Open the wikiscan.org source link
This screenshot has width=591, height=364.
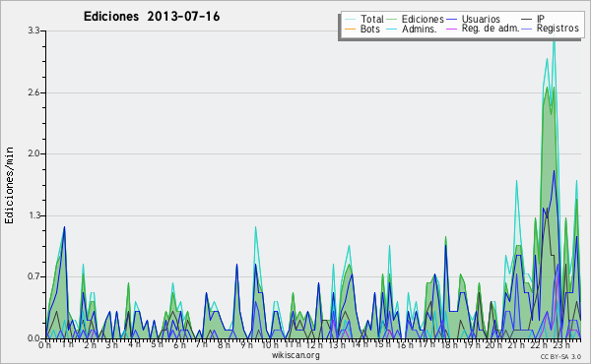click(x=295, y=355)
